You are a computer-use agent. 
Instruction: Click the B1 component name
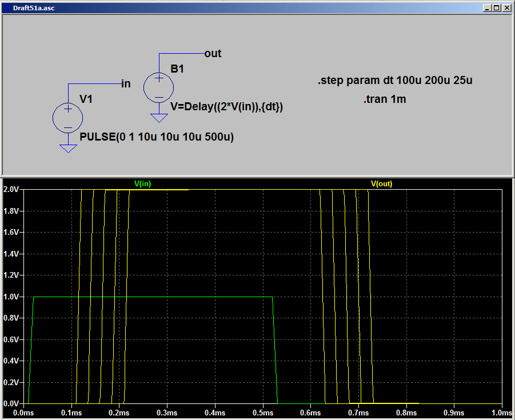tap(177, 69)
